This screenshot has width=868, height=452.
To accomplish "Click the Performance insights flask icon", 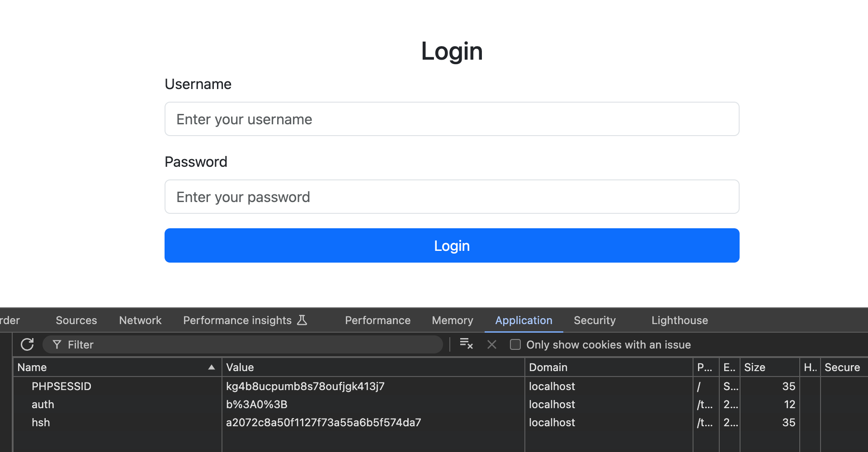I will click(x=302, y=320).
